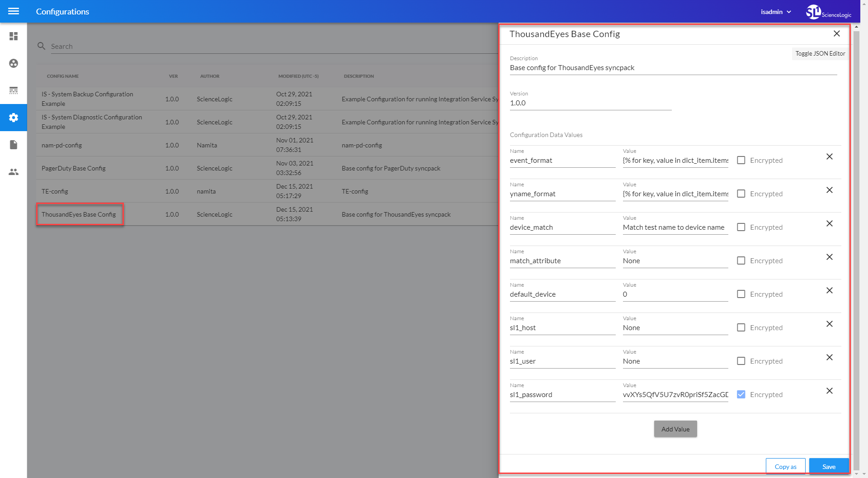The image size is (868, 478).
Task: Click Toggle JSON Editor button
Action: point(820,53)
